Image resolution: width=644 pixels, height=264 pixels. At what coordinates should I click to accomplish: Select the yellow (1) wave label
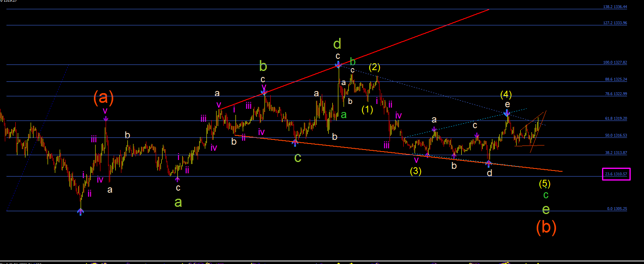(367, 110)
